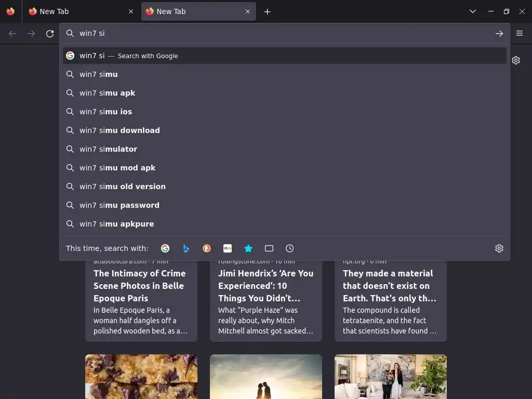This screenshot has width=532, height=399.
Task: Search this time with eBay icon
Action: (x=228, y=248)
